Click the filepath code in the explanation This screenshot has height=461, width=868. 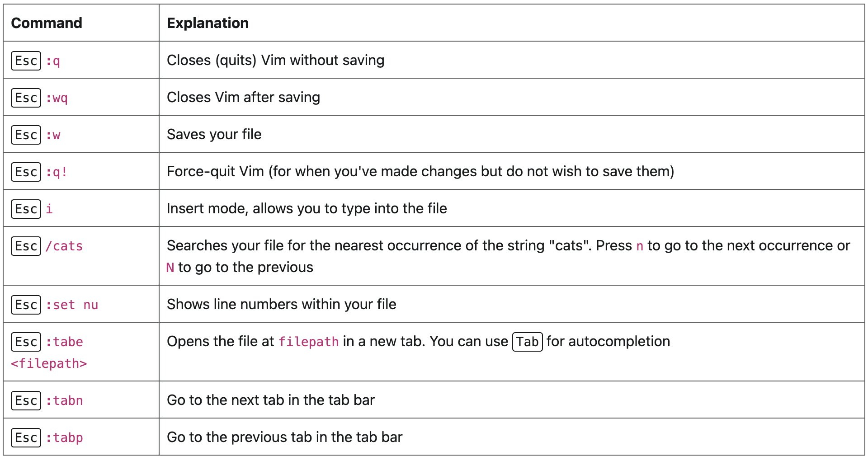pos(308,342)
